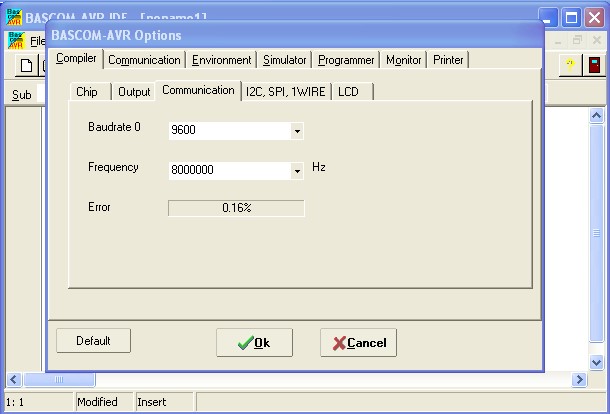Click the horizontal scrollbar right arrow

[x=579, y=379]
